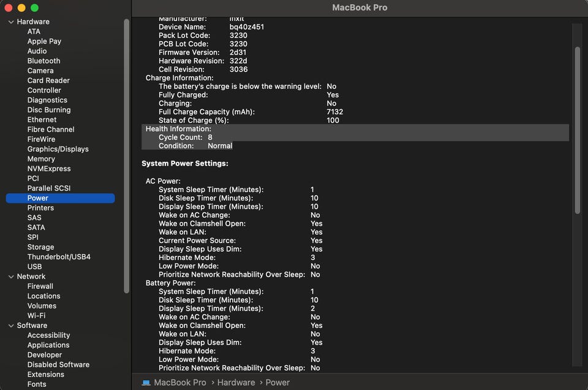
Task: Select Printers in the sidebar
Action: click(40, 208)
